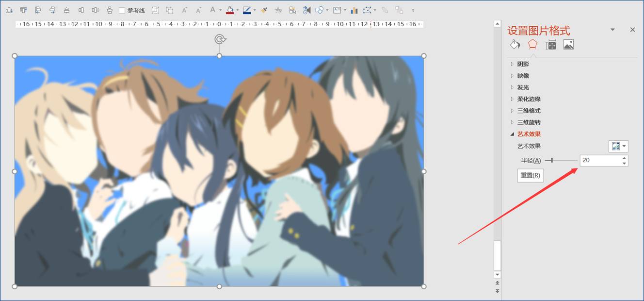Image resolution: width=644 pixels, height=301 pixels.
Task: Go to next slide double-arrow button
Action: tap(497, 291)
